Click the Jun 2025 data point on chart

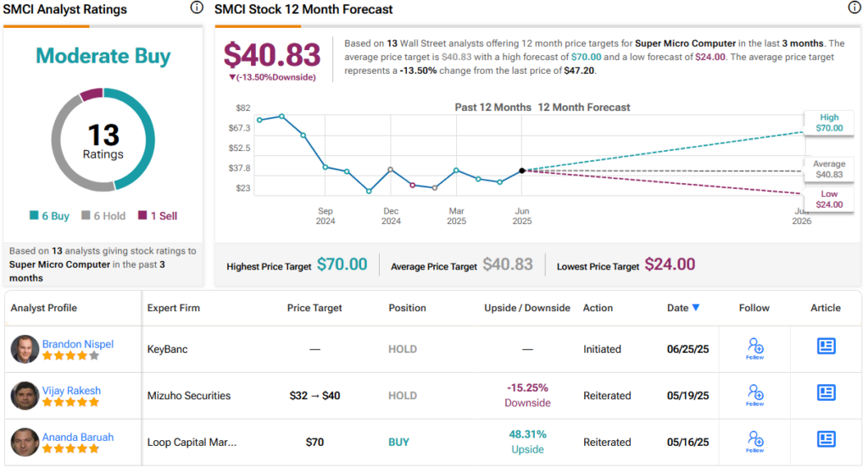[522, 170]
